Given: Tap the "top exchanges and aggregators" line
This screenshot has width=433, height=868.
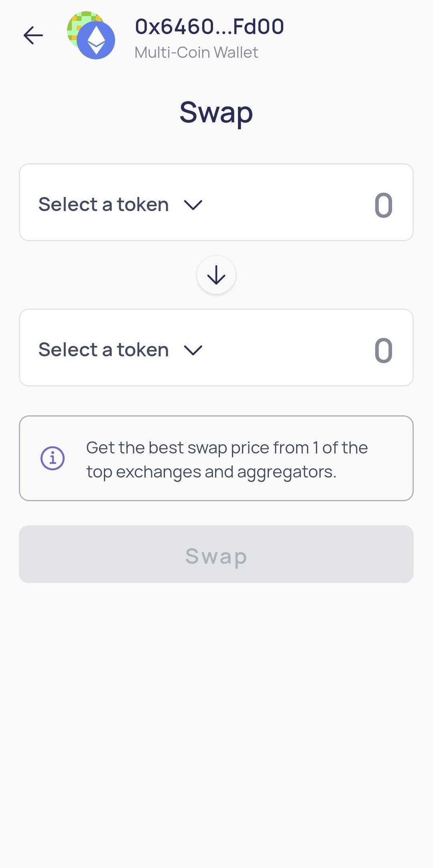Looking at the screenshot, I should 211,472.
